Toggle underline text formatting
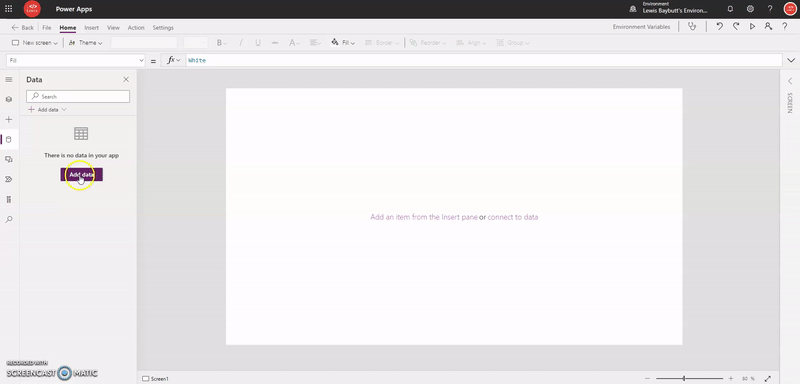 click(258, 43)
